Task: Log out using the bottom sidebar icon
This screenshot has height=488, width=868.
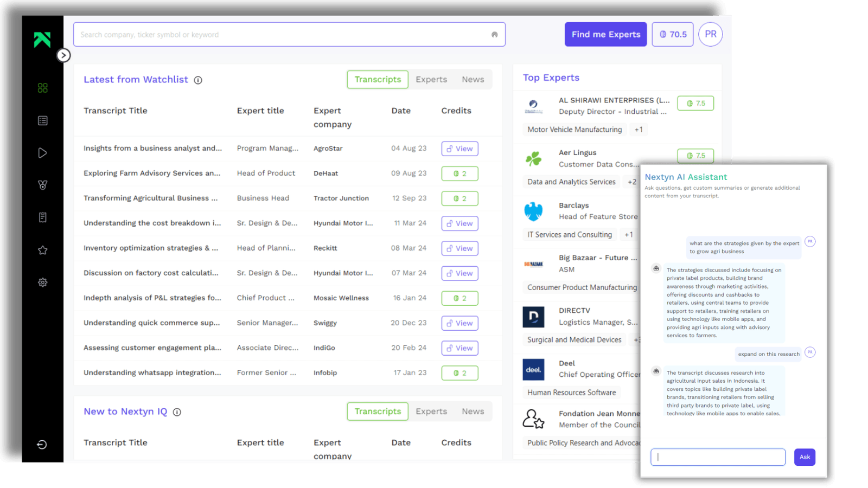Action: point(42,445)
